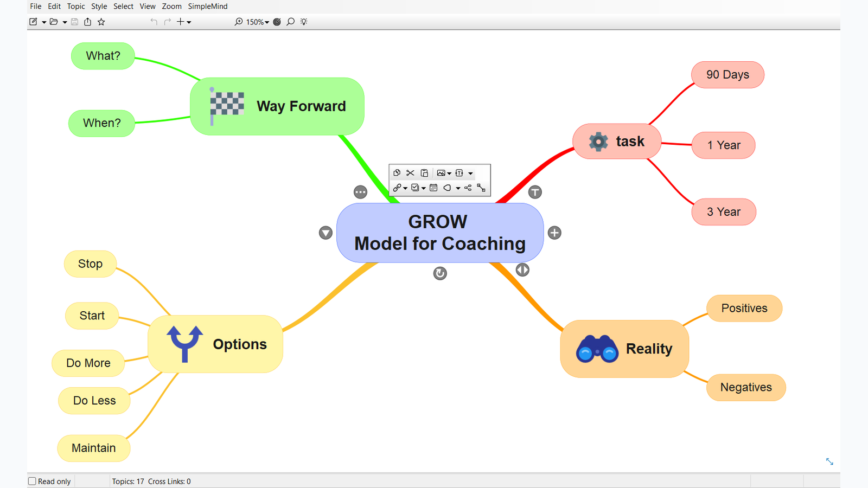This screenshot has height=488, width=868.
Task: Open the checkbox options dropdown arrow
Action: click(424, 188)
